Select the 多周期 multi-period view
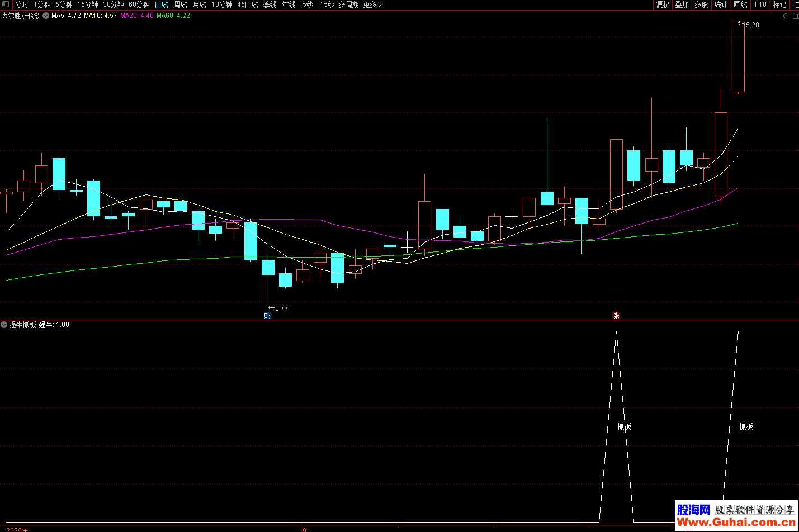The height and width of the screenshot is (532, 799). (x=348, y=4)
